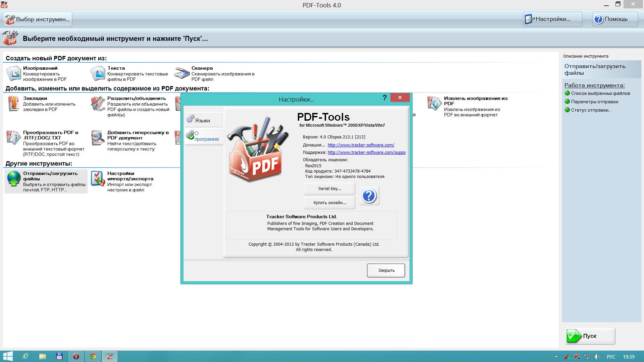
Task: Open the tracker-software.com homepage link
Action: coord(361,145)
